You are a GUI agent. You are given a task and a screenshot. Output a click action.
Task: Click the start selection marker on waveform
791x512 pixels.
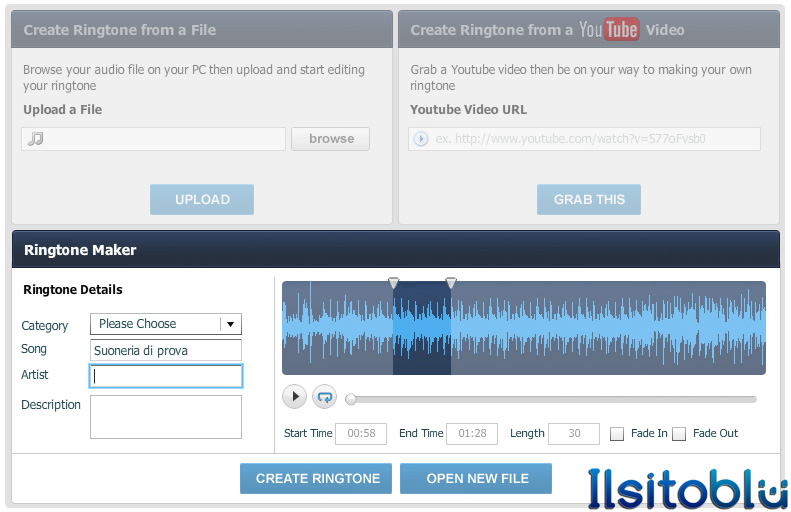pyautogui.click(x=393, y=282)
